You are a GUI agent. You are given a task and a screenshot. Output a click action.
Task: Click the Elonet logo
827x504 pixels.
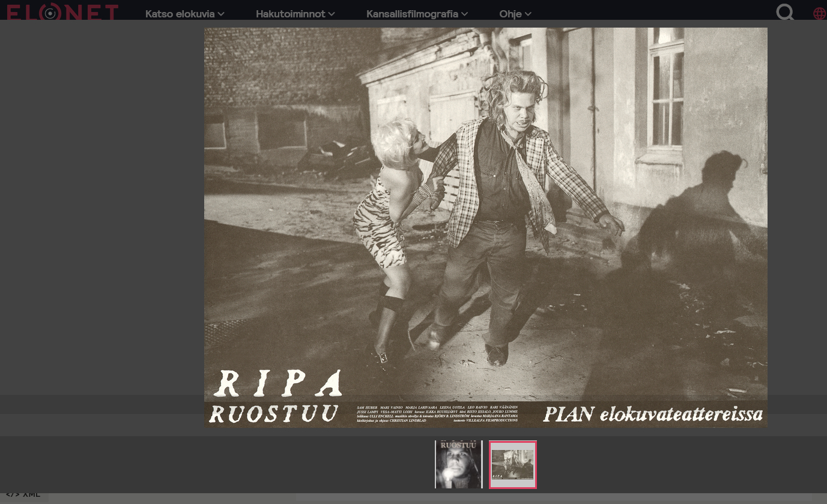(x=62, y=12)
